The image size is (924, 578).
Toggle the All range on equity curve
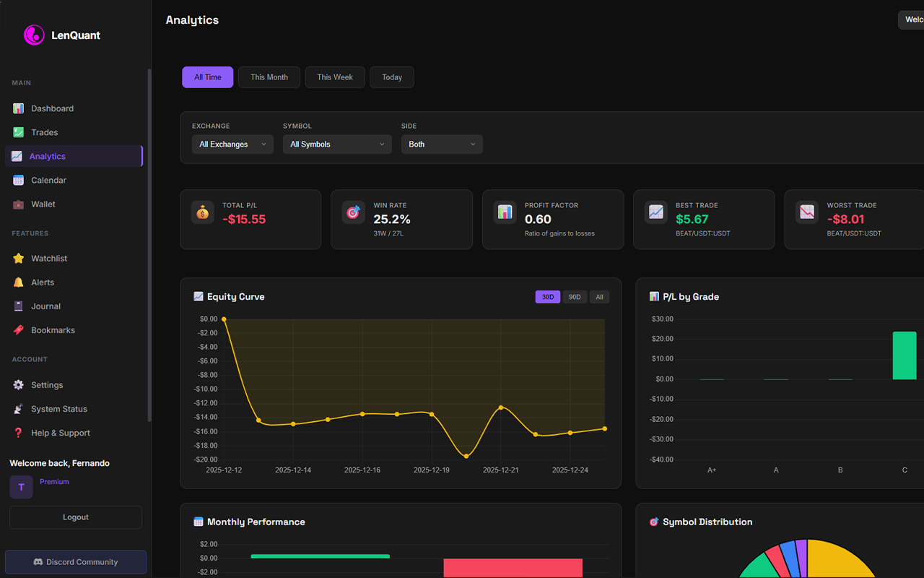[599, 296]
